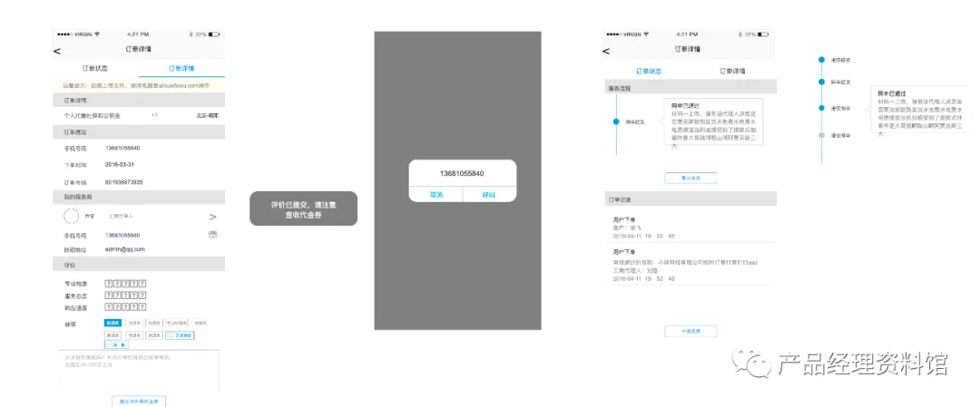Viewport: 980px width, 407px height.
Task: Click 网申已通过 tooltip card inside the phone screen
Action: 713,122
